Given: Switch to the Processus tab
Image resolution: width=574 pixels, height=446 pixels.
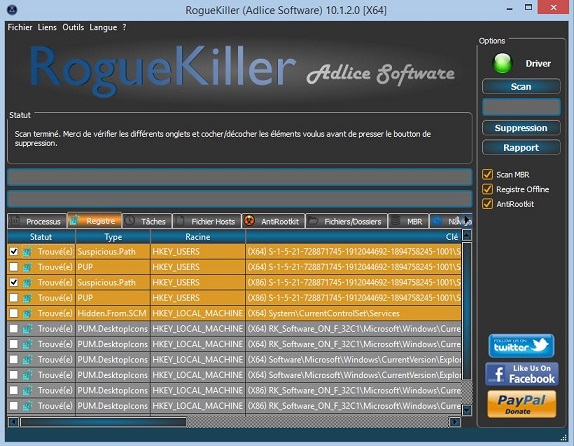Looking at the screenshot, I should 37,221.
